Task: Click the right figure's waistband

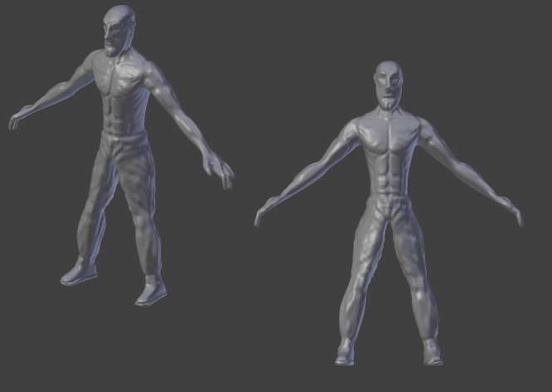Action: pyautogui.click(x=389, y=200)
